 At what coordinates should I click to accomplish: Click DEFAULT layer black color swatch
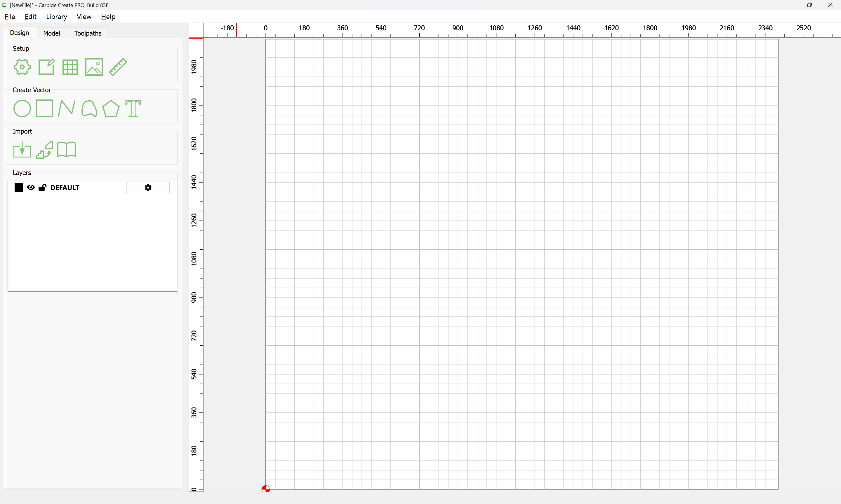tap(19, 188)
